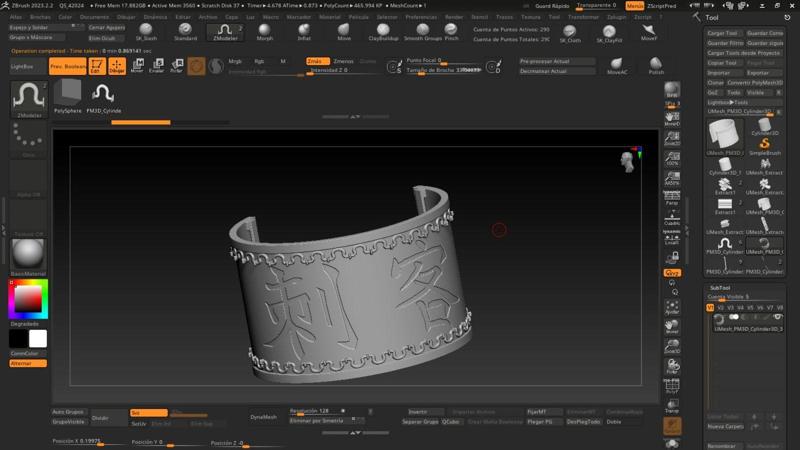Select the SimpleBrush tool in Tool palette

click(764, 146)
